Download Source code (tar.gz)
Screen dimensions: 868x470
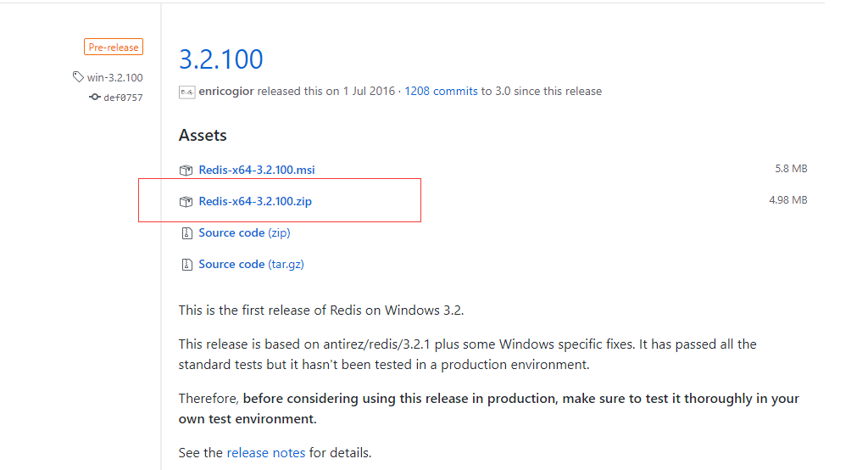(x=251, y=264)
